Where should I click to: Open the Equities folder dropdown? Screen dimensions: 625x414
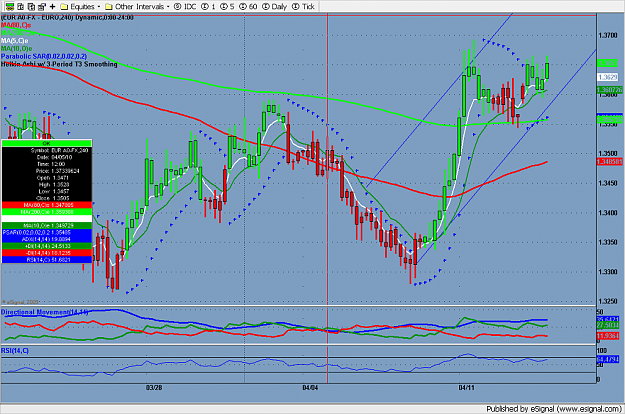[x=80, y=6]
